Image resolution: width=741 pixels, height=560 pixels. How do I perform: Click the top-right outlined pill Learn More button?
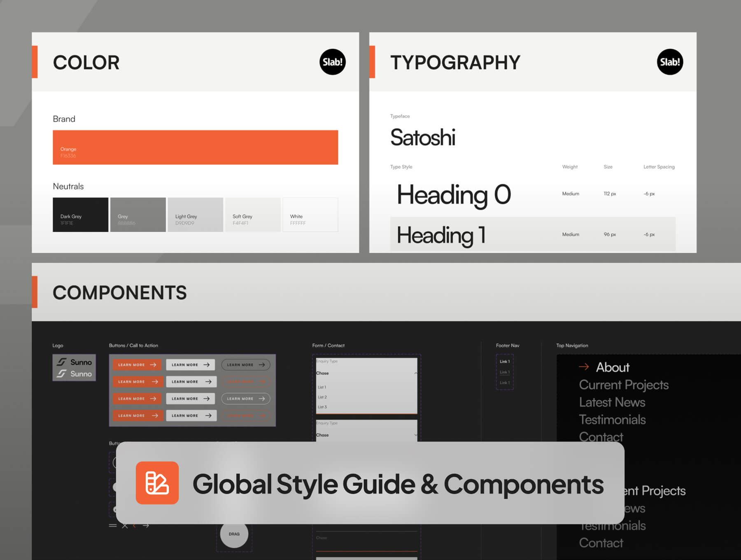pos(246,365)
